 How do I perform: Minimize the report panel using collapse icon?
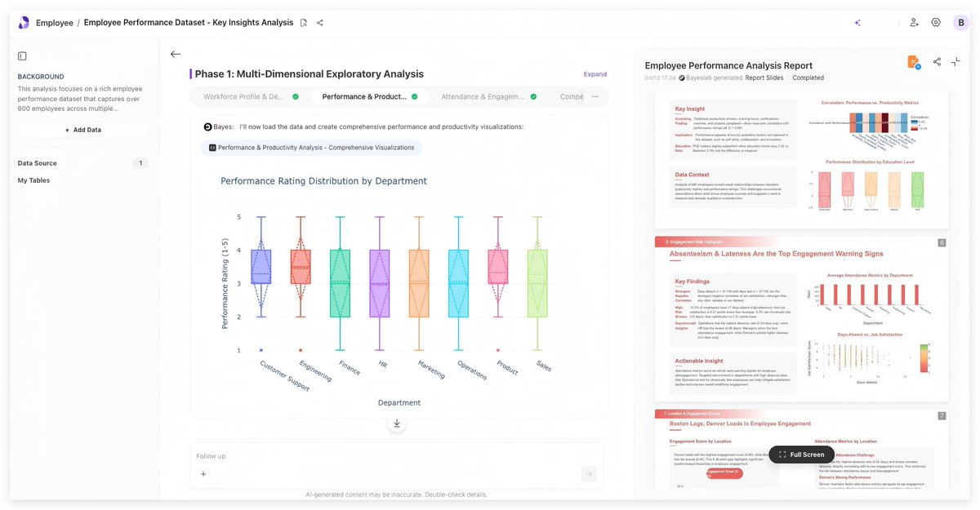955,62
